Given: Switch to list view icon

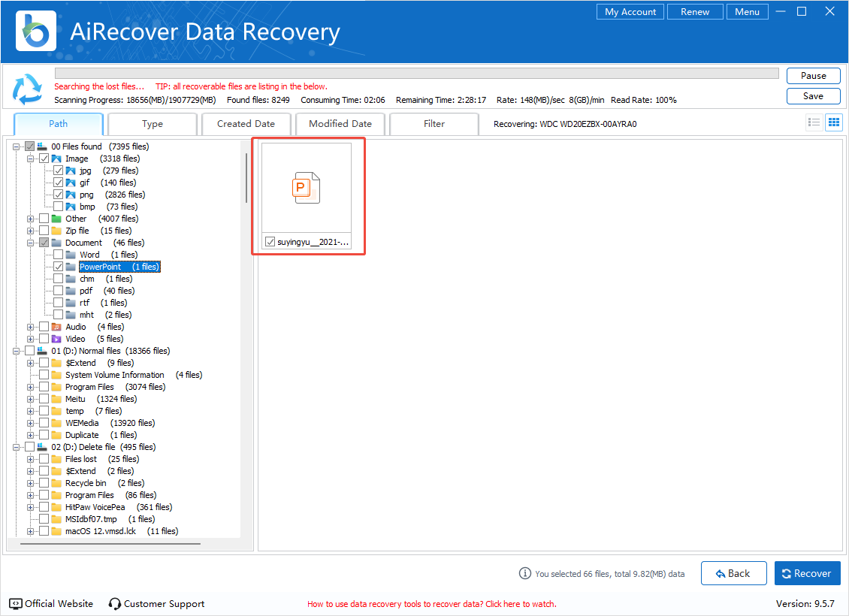Looking at the screenshot, I should click(x=813, y=122).
